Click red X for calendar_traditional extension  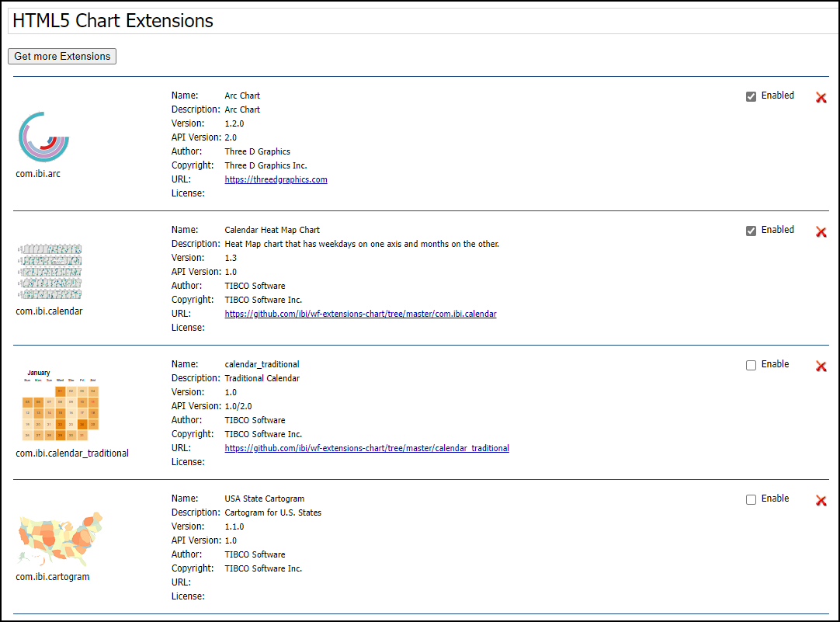pyautogui.click(x=821, y=367)
